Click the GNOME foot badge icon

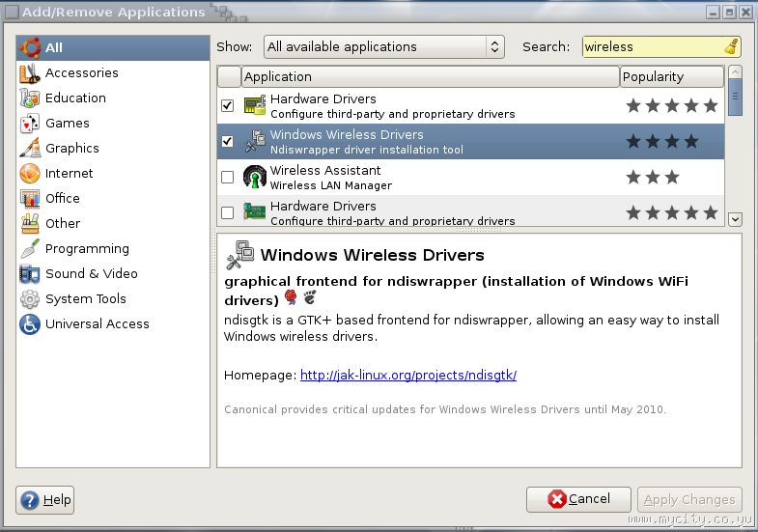[310, 297]
